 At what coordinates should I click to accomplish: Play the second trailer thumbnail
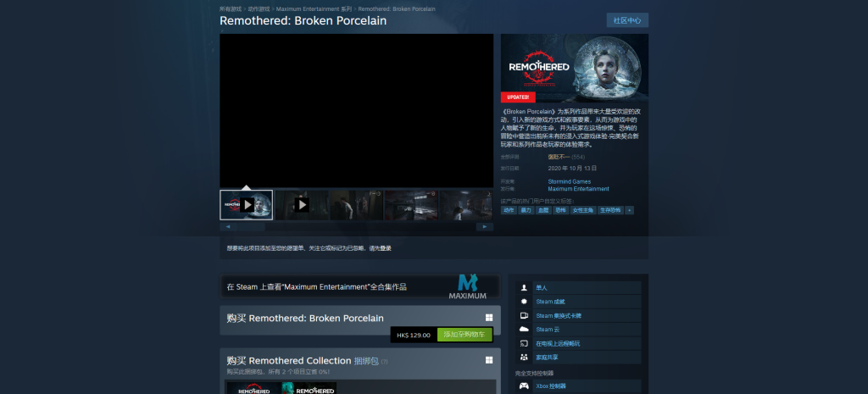[x=302, y=205]
